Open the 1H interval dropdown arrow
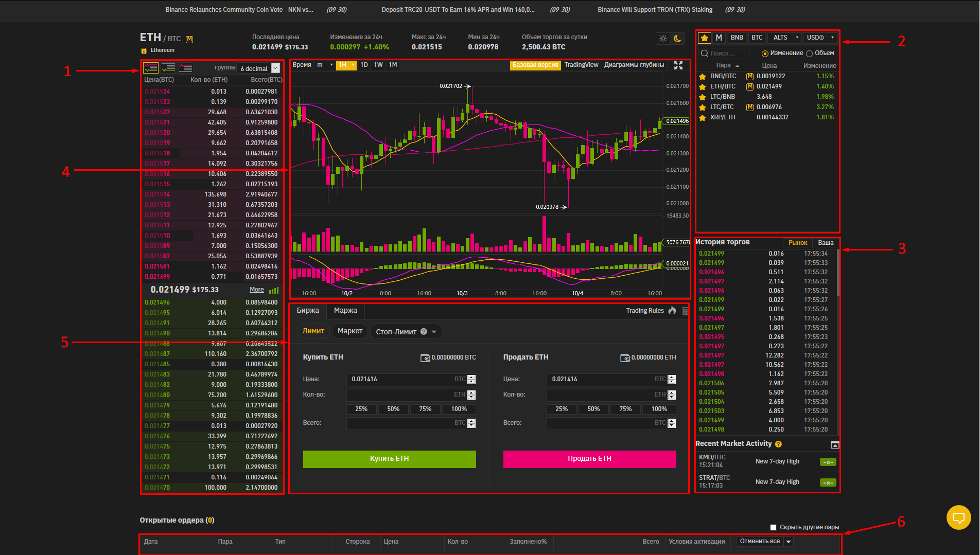Screen dimensions: 980x555 click(x=353, y=65)
